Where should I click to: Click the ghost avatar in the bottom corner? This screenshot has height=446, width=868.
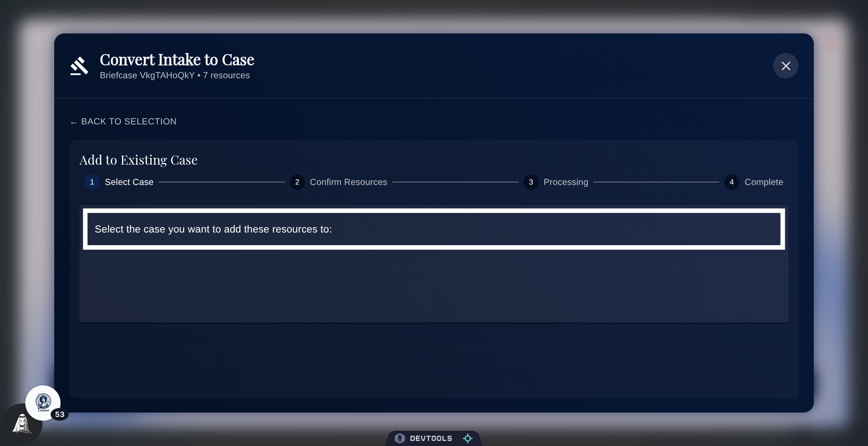coord(22,424)
